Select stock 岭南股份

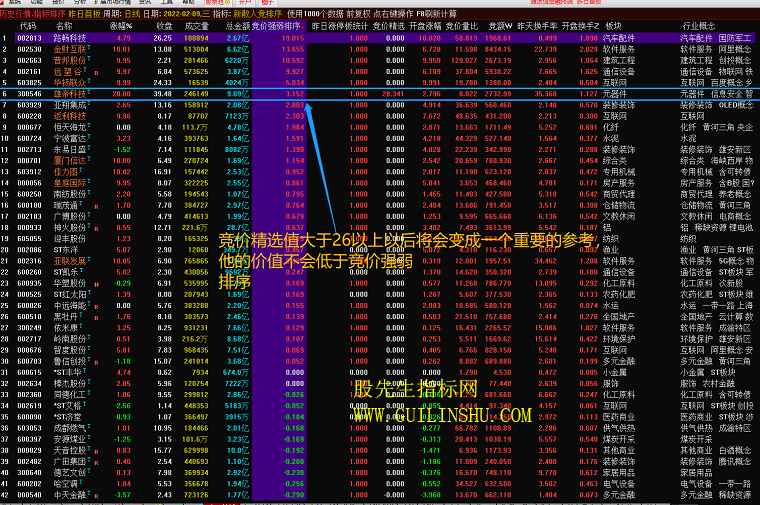click(x=69, y=339)
